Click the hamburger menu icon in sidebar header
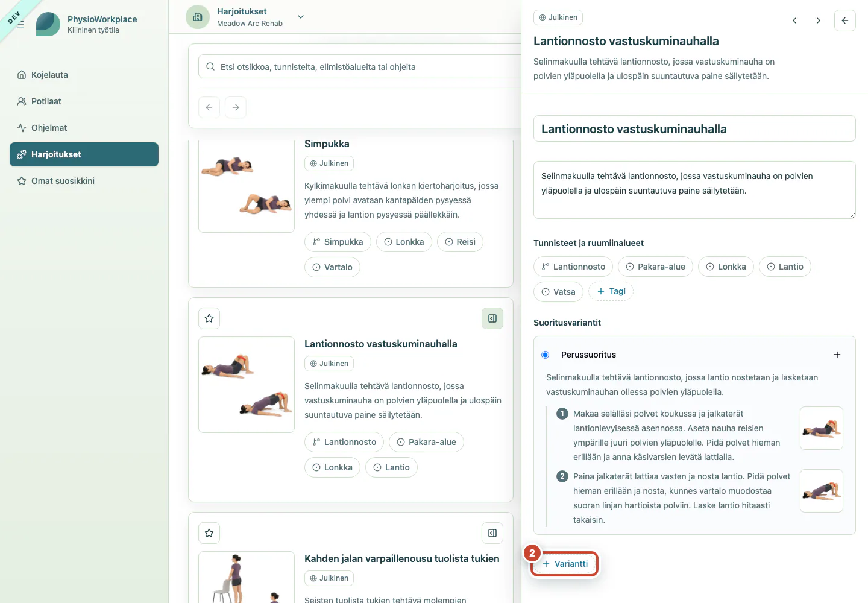Image resolution: width=868 pixels, height=603 pixels. point(20,24)
